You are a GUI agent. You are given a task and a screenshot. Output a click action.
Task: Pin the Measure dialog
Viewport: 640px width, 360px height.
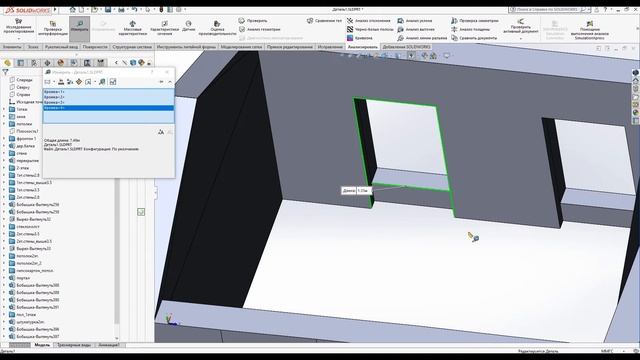coord(161,82)
